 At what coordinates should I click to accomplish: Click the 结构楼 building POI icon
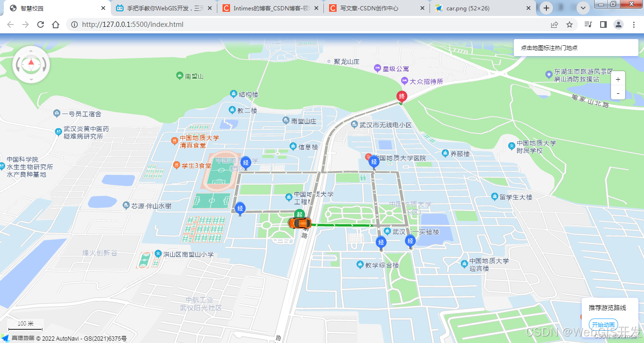pyautogui.click(x=233, y=94)
